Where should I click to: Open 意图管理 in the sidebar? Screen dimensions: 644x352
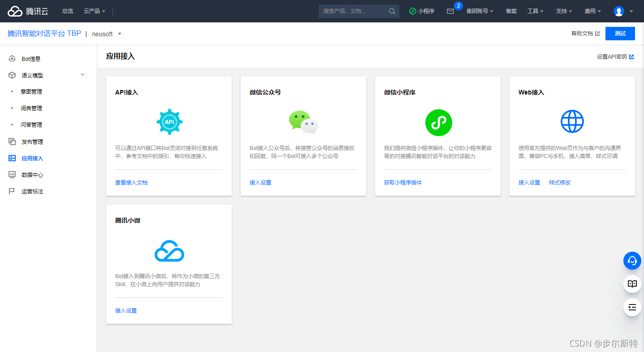pyautogui.click(x=31, y=92)
